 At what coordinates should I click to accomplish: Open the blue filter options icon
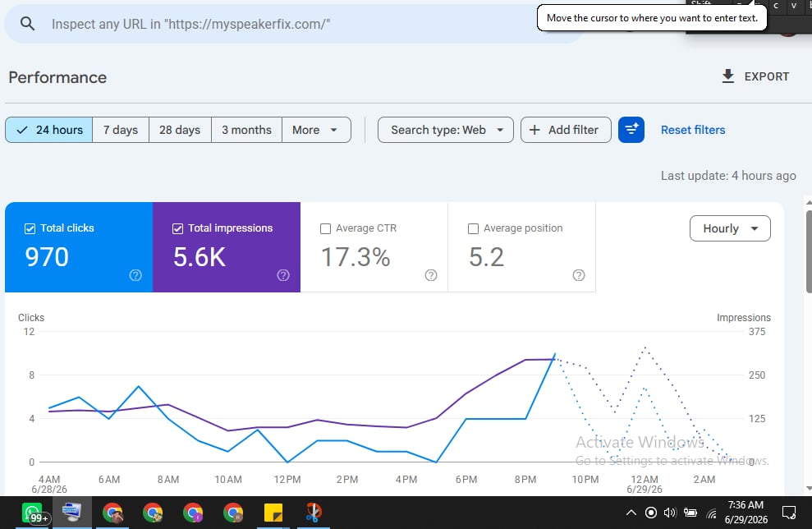click(x=631, y=130)
